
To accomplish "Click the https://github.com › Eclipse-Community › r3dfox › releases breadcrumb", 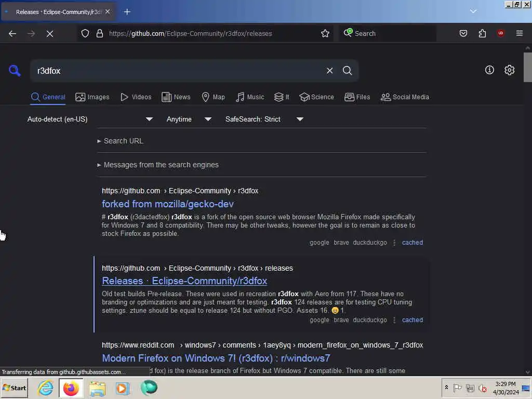I will pos(197,268).
